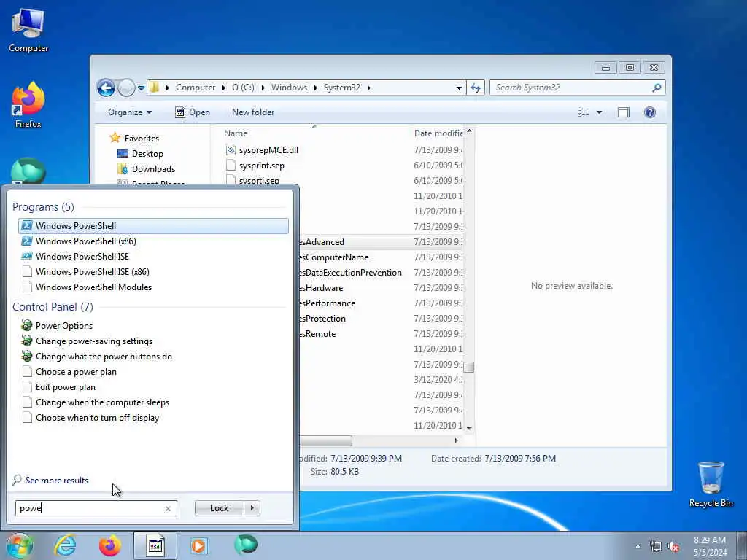Click the network icon in system tray

(x=656, y=547)
